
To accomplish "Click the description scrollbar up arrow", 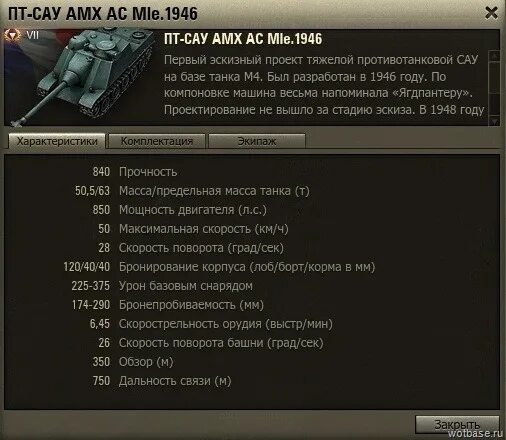I will pyautogui.click(x=495, y=56).
